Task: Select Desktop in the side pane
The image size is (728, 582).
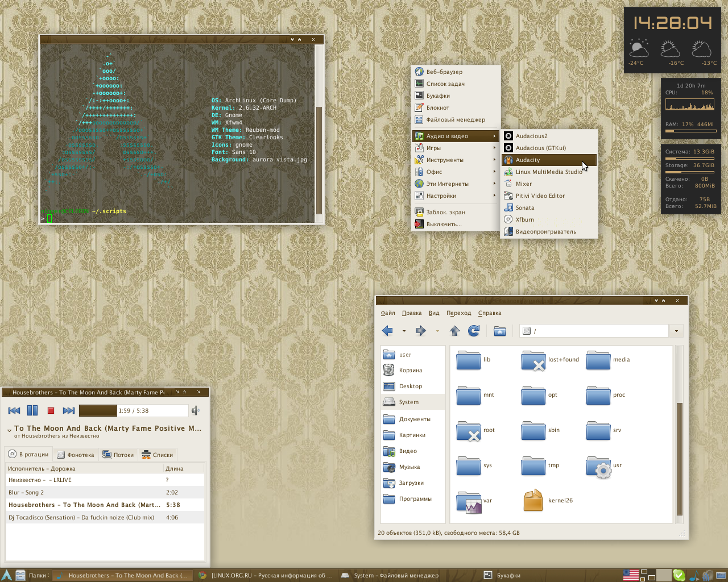Action: 412,386
